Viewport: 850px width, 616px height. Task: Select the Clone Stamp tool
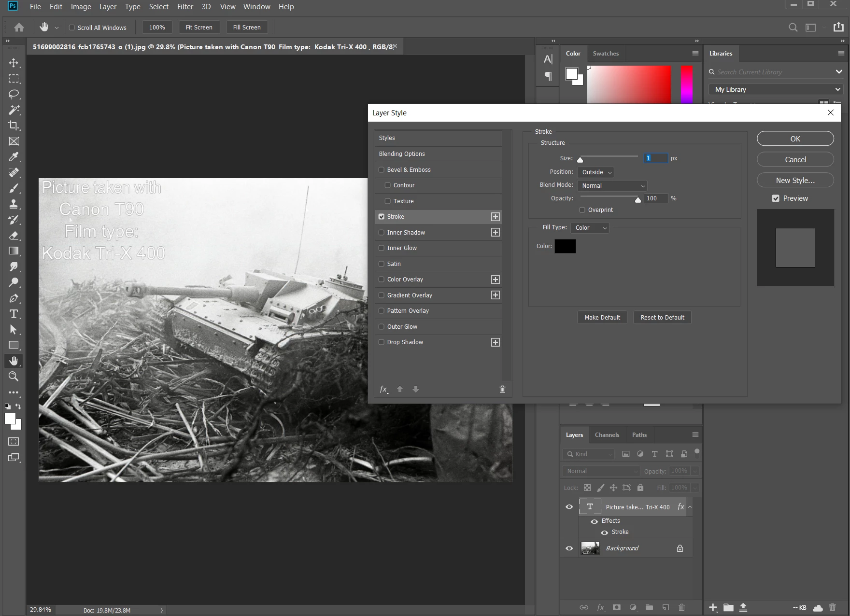click(x=14, y=204)
